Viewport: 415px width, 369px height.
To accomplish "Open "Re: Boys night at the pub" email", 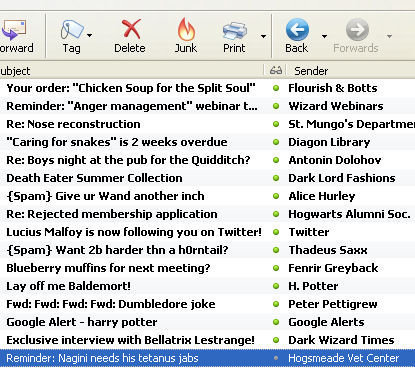I will [128, 160].
